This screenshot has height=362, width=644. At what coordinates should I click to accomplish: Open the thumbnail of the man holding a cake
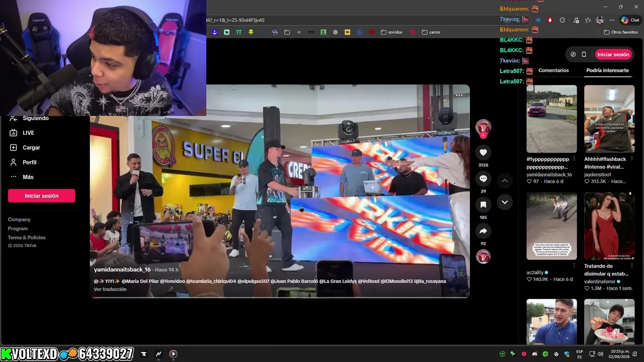tap(609, 322)
